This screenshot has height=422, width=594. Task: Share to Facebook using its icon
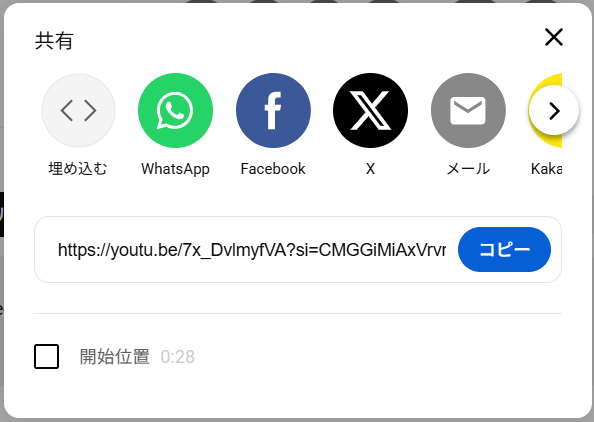pyautogui.click(x=273, y=111)
